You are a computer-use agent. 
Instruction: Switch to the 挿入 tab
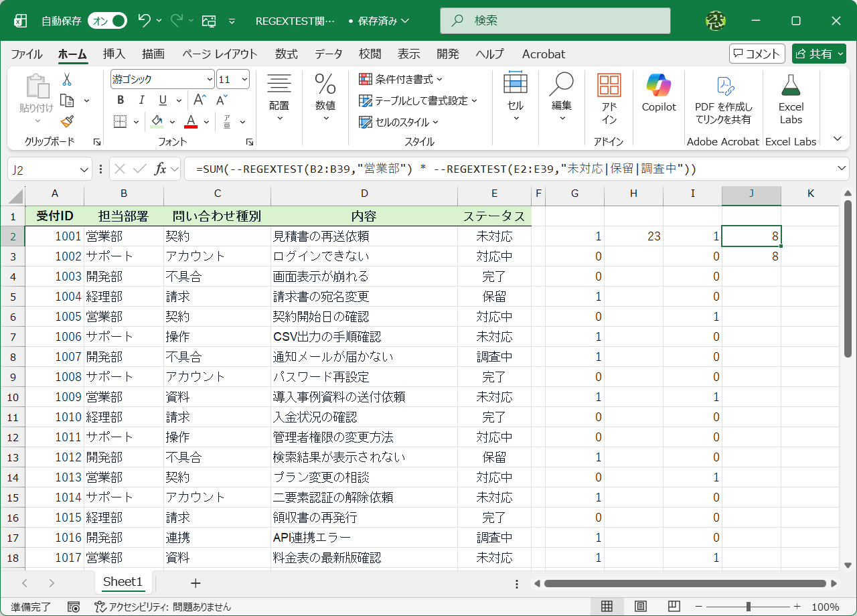pos(114,54)
